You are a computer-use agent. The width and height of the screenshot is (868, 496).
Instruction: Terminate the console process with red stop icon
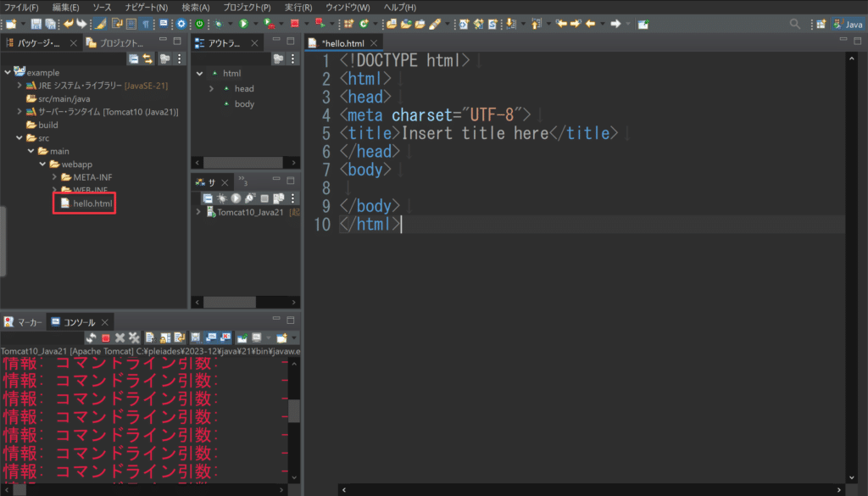point(106,337)
